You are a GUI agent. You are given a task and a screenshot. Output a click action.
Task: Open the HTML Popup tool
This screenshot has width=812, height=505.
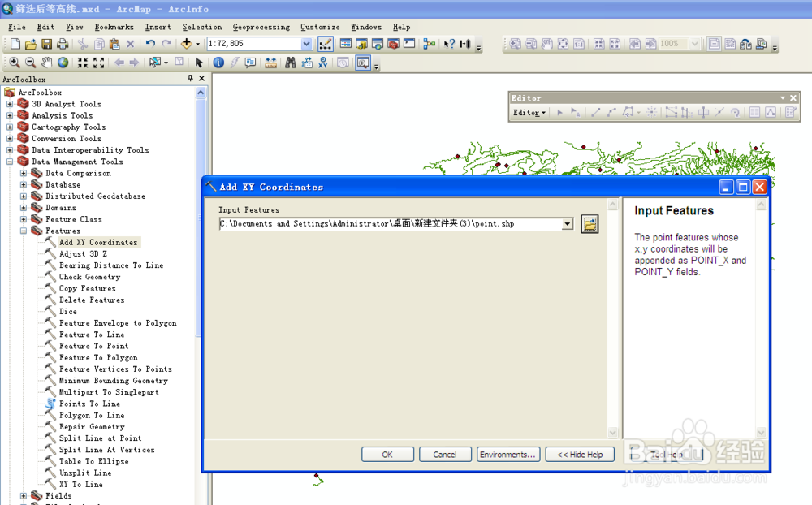(251, 63)
